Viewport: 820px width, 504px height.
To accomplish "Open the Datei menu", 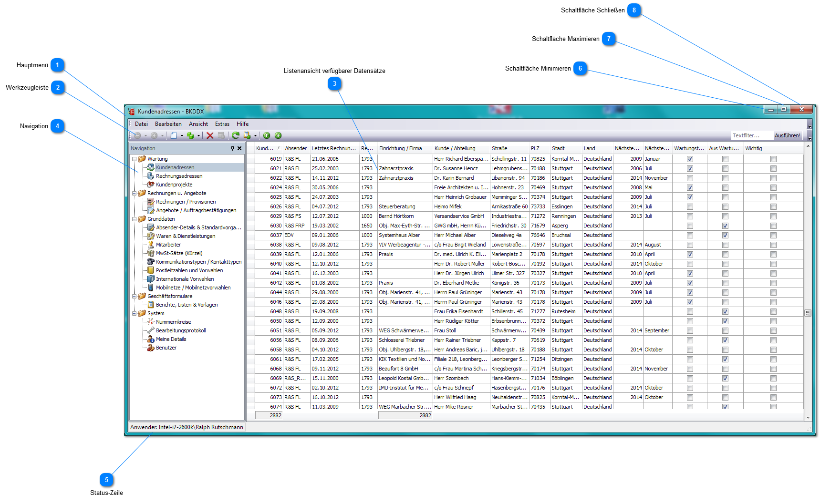I will coord(141,124).
